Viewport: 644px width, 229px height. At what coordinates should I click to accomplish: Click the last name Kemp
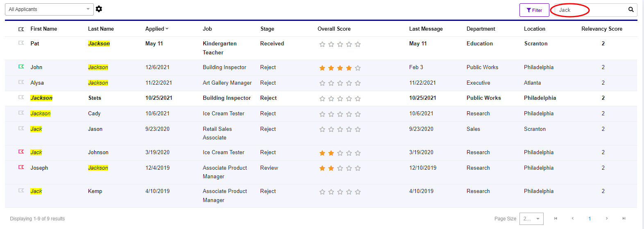point(95,191)
